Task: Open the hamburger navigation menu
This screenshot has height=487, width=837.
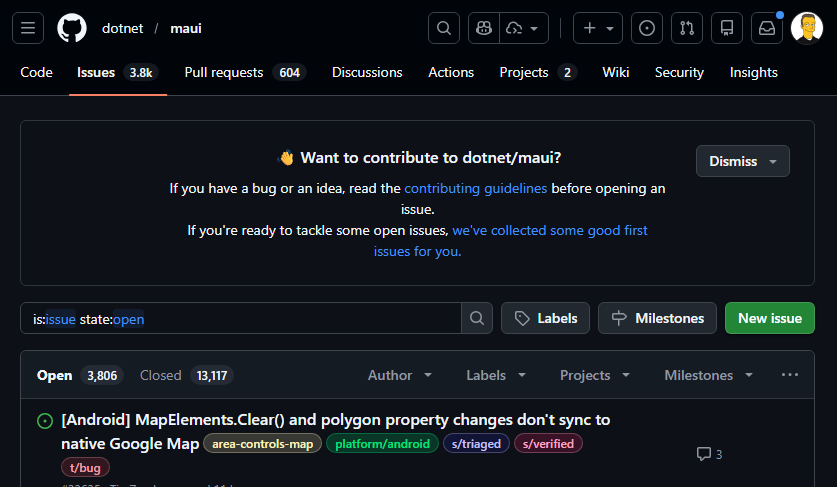Action: (28, 28)
